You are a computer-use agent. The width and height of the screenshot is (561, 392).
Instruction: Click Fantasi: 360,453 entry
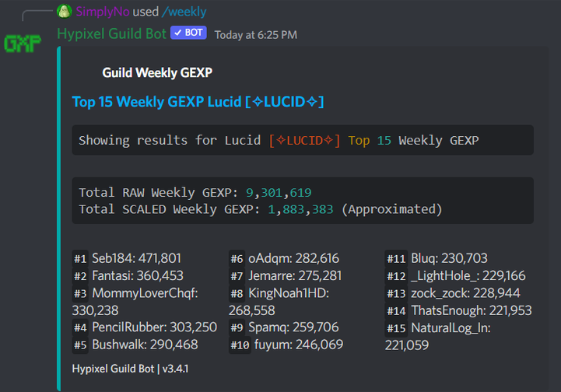[138, 276]
